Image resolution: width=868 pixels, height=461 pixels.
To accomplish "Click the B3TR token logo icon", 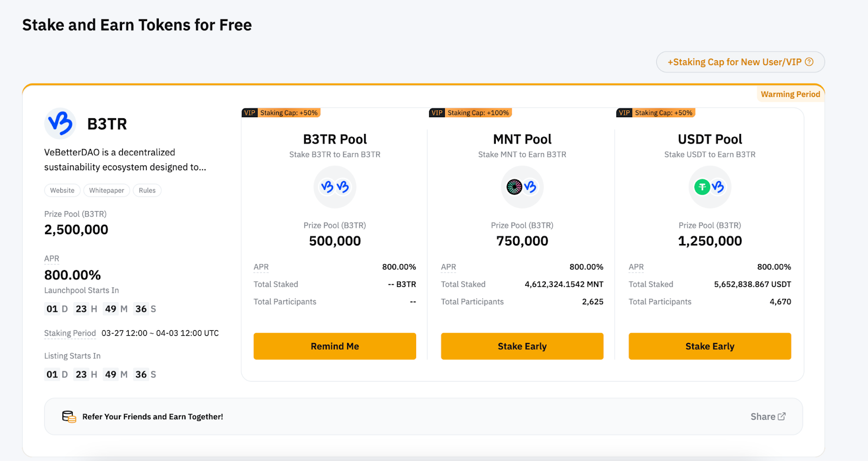I will pyautogui.click(x=60, y=124).
